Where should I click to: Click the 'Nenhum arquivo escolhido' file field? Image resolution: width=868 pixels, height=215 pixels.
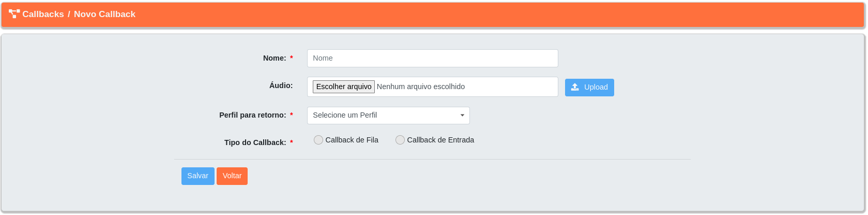coord(421,87)
